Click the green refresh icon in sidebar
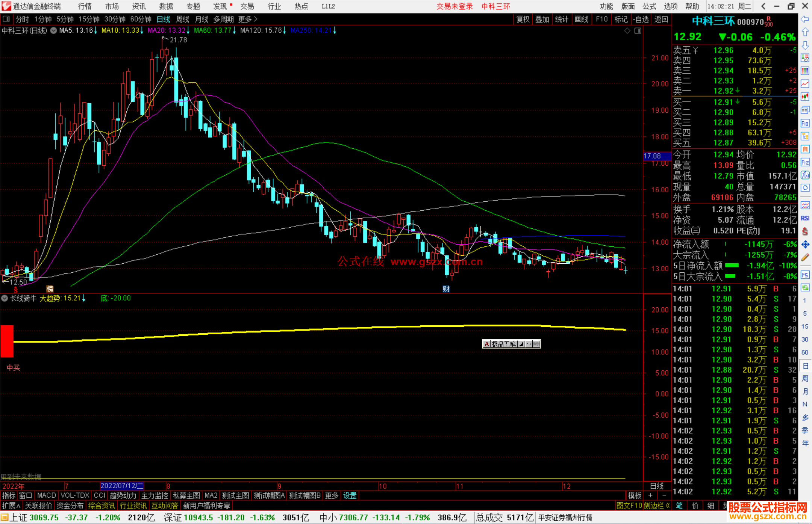812x524 pixels. (x=805, y=288)
